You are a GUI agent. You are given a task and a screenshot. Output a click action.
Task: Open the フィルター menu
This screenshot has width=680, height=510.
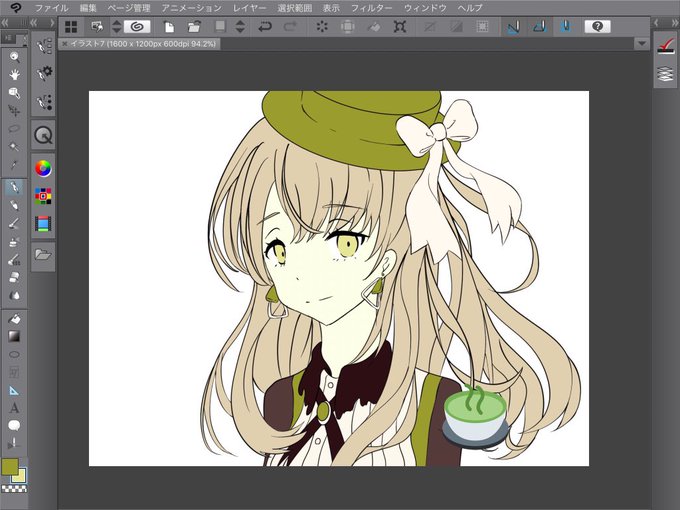click(x=372, y=8)
